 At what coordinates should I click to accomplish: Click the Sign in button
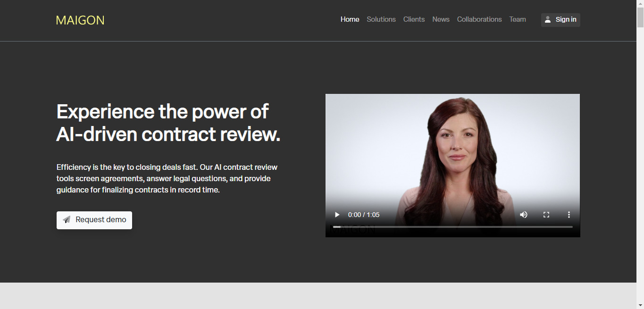point(560,20)
